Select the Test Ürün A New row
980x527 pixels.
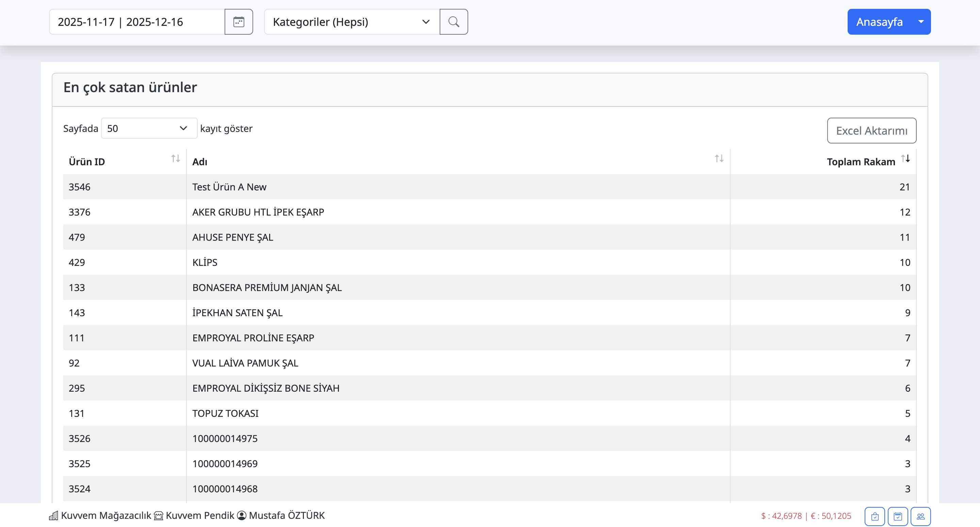coord(229,187)
